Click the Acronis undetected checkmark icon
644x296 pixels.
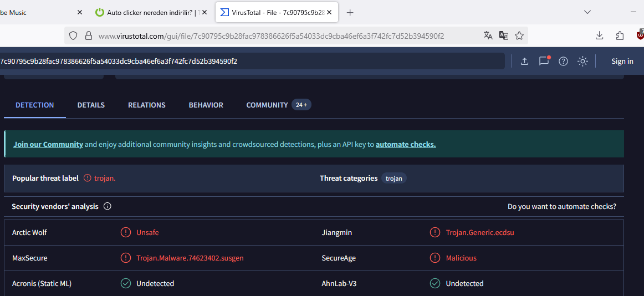point(126,283)
